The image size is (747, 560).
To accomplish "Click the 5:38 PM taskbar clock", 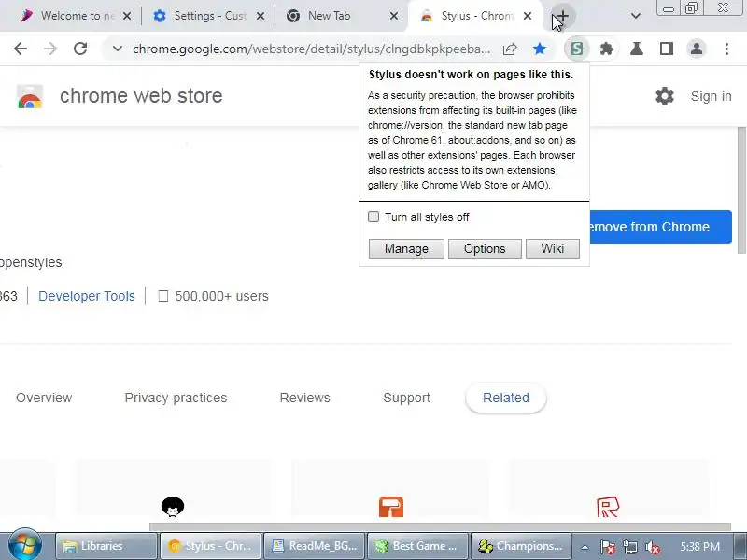I will click(x=699, y=546).
